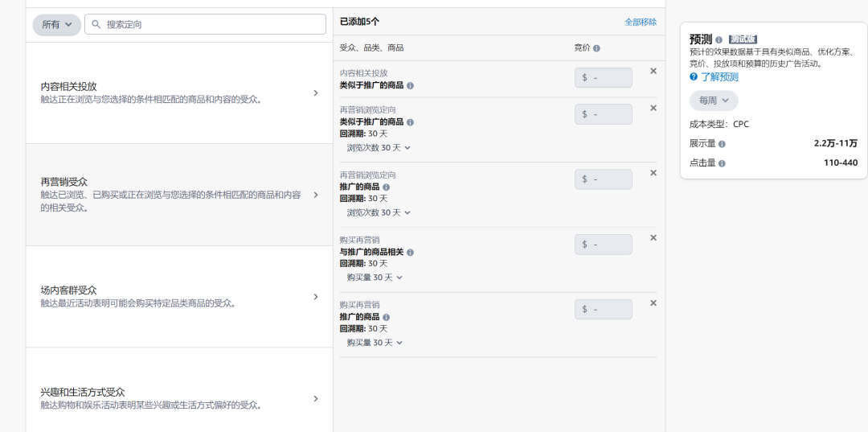Click info icon next to 预测 heading

[x=719, y=40]
